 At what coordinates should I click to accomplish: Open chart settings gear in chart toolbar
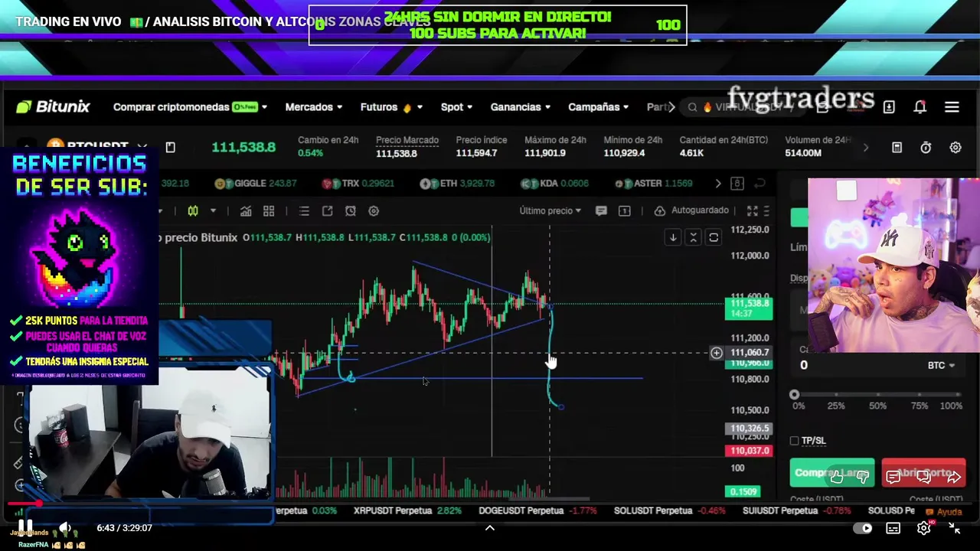[374, 210]
